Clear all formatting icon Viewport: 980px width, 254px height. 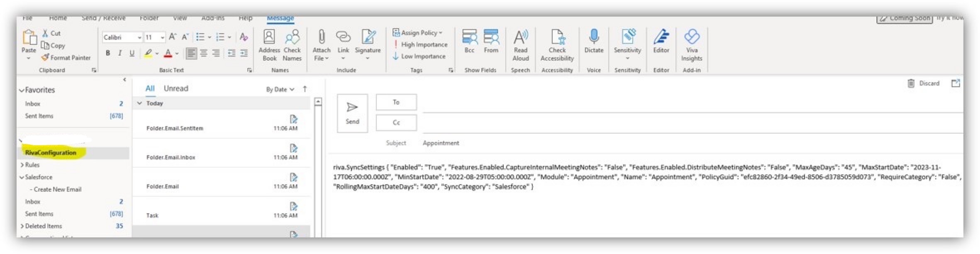[244, 37]
